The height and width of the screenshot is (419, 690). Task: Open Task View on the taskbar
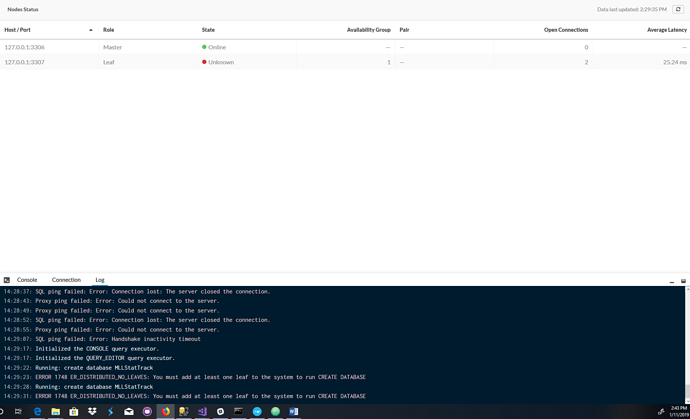(x=18, y=412)
